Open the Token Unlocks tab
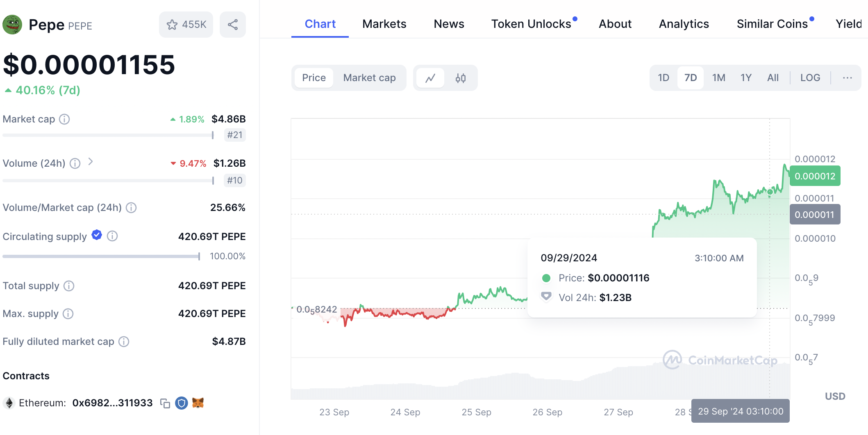868x435 pixels. pyautogui.click(x=532, y=24)
